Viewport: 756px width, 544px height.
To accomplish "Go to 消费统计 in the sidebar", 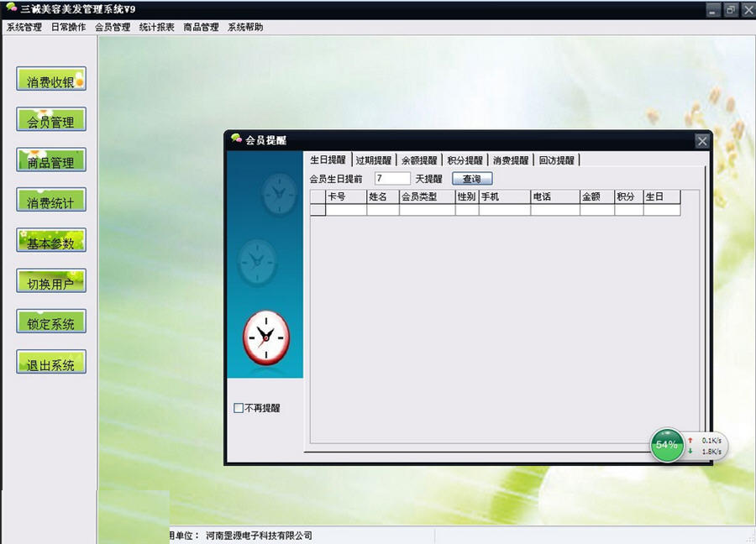I will tap(51, 200).
